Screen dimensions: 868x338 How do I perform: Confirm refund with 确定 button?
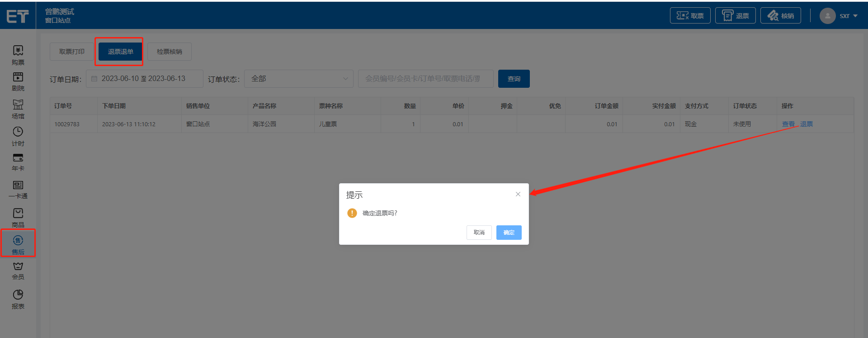pyautogui.click(x=509, y=233)
